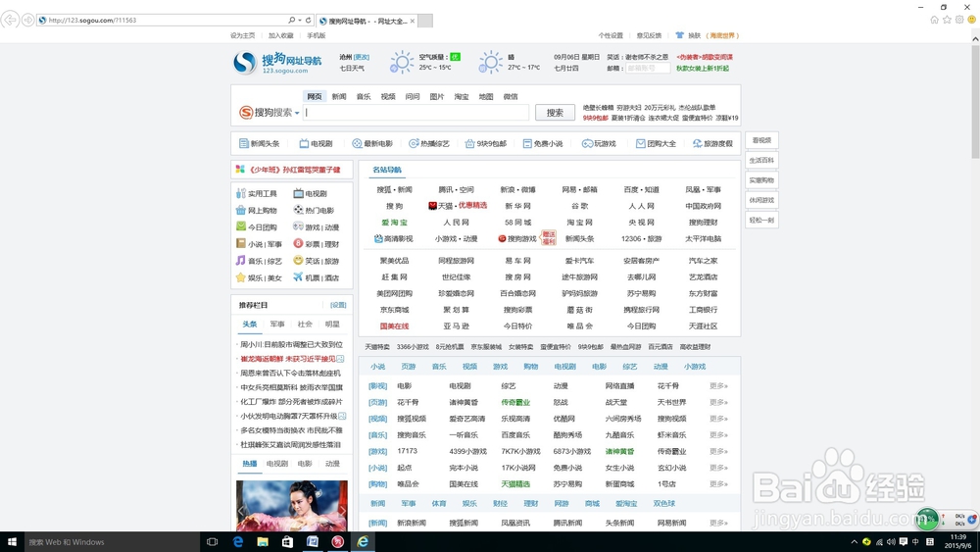
Task: Click the page vertical scrollbar thumb
Action: point(975,101)
